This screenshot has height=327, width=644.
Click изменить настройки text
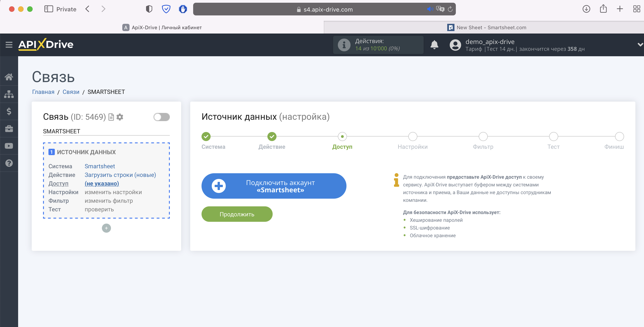click(x=113, y=192)
